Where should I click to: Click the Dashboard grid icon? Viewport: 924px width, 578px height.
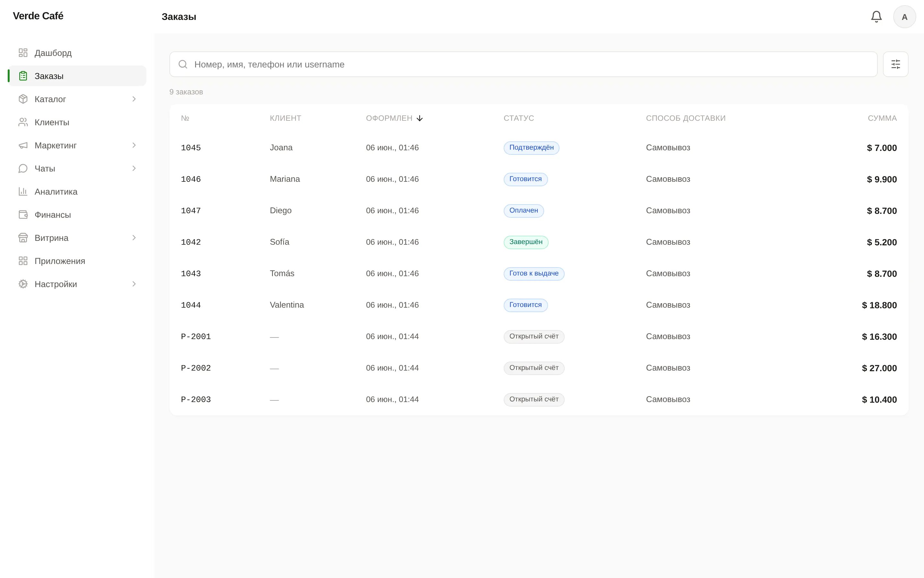(x=23, y=53)
